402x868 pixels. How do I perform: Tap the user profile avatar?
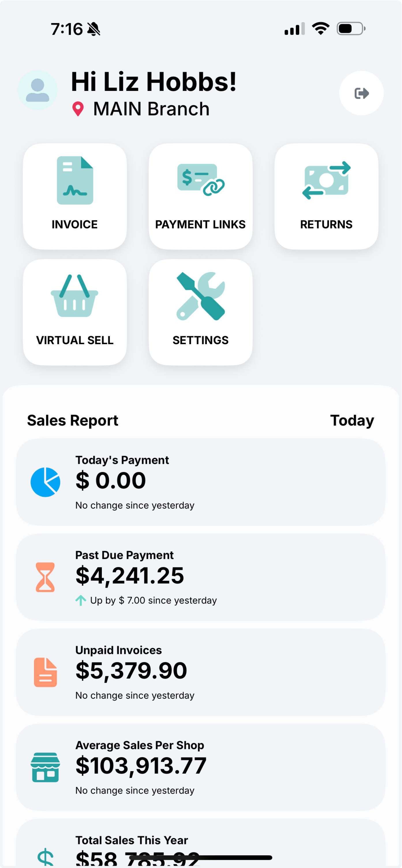38,90
